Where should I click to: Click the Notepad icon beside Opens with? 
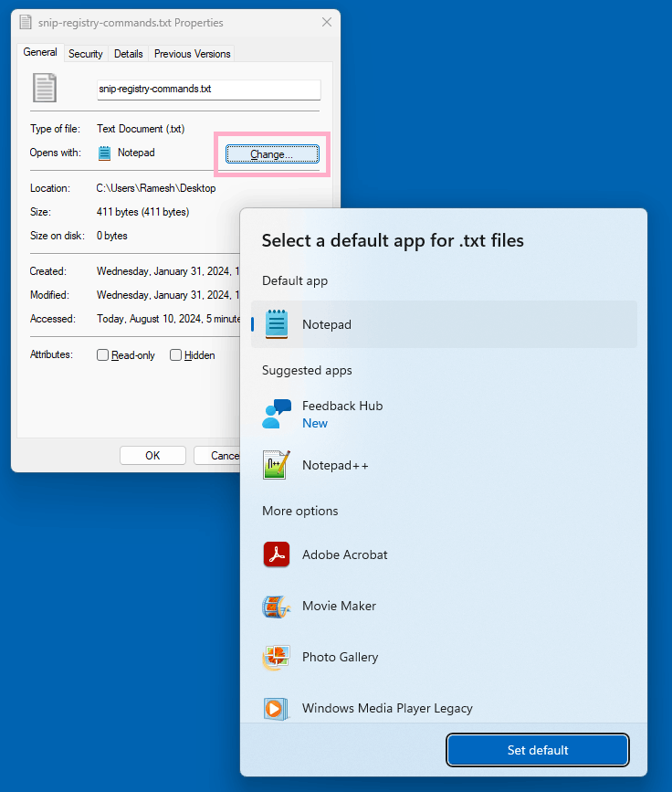click(x=104, y=153)
